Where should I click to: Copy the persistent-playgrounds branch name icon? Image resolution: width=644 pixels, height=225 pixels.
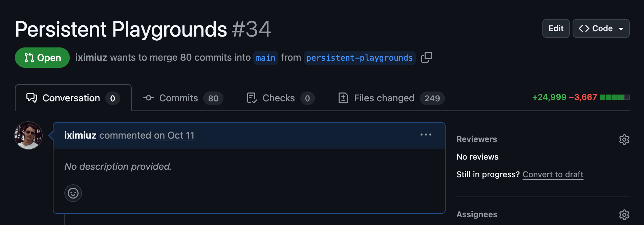(426, 57)
